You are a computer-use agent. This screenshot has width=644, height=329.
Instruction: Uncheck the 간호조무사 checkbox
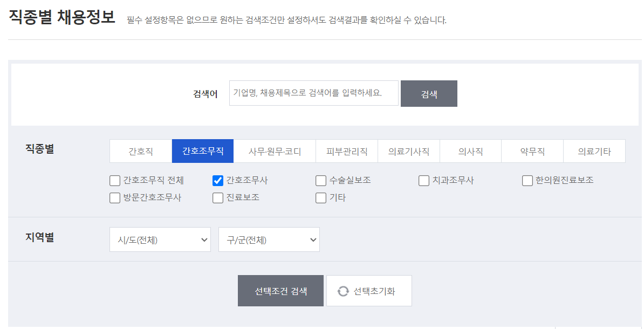(x=217, y=180)
